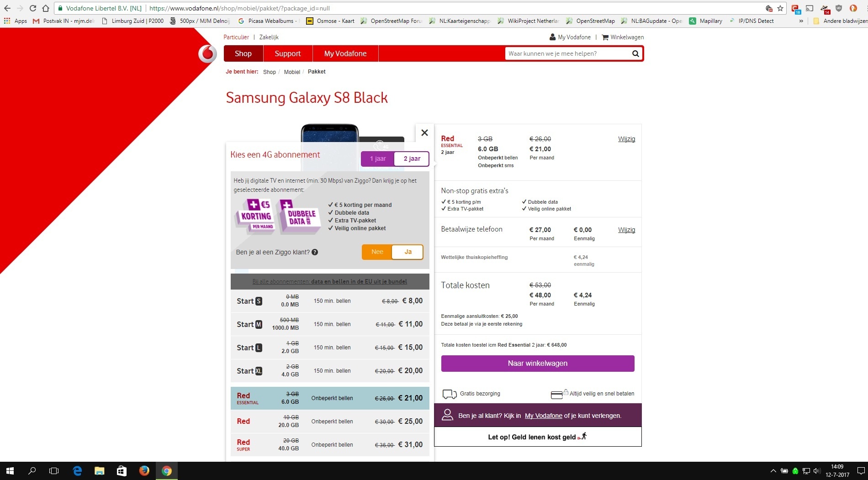Open Task View on the taskbar

[x=54, y=471]
